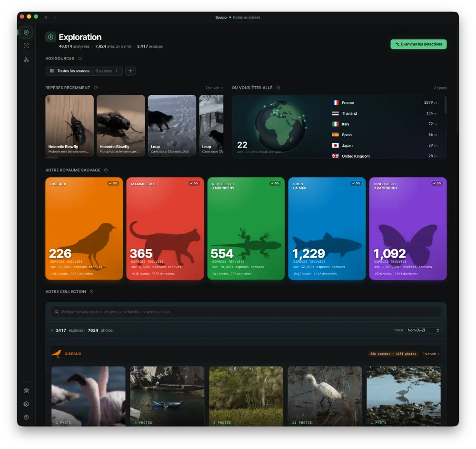Show info for Votre collection section
Screen dimensions: 476x449
click(x=91, y=292)
